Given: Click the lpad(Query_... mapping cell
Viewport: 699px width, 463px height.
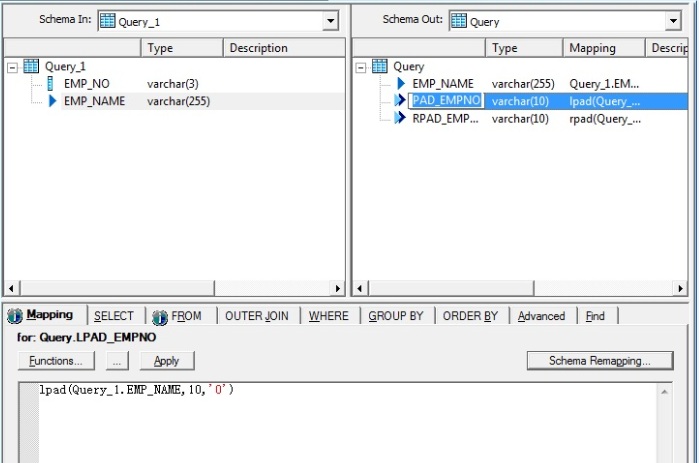Looking at the screenshot, I should click(x=604, y=101).
